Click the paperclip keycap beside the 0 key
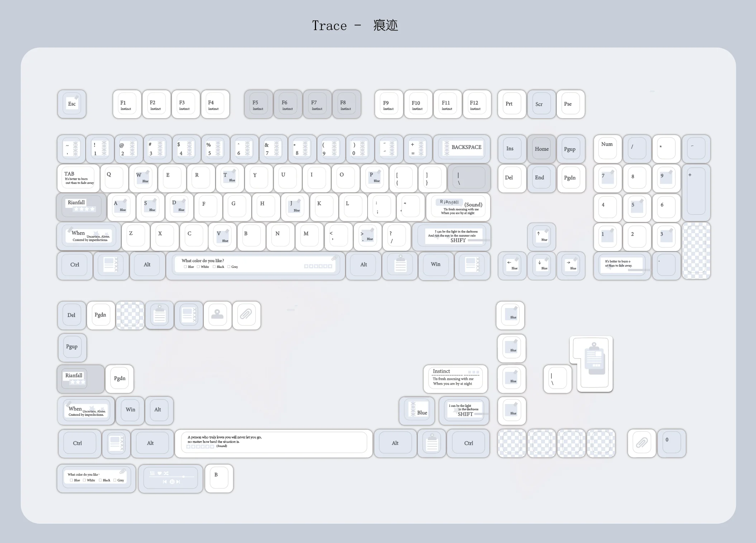The image size is (756, 543). 641,443
